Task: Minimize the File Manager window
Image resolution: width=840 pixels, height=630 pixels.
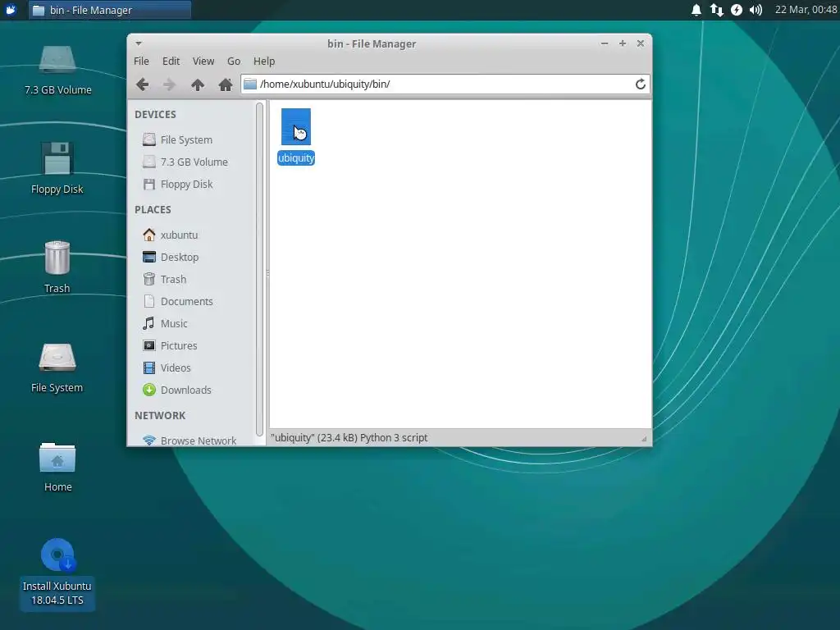Action: pos(605,43)
